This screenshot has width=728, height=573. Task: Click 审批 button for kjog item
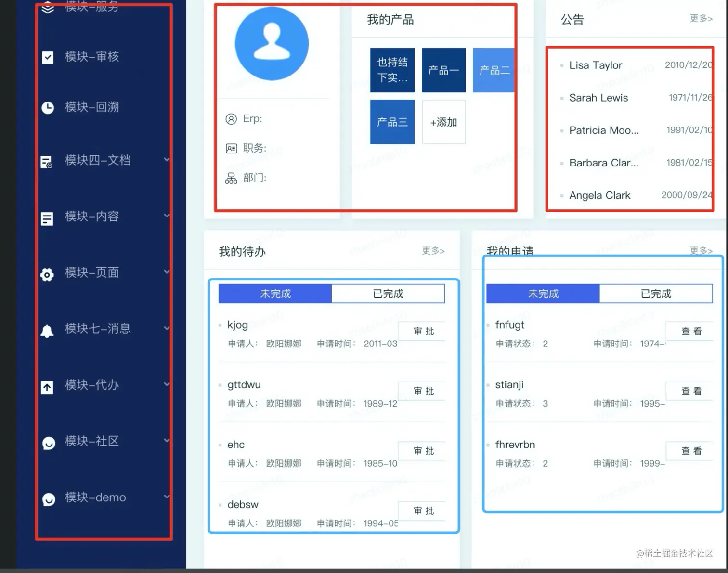(424, 331)
